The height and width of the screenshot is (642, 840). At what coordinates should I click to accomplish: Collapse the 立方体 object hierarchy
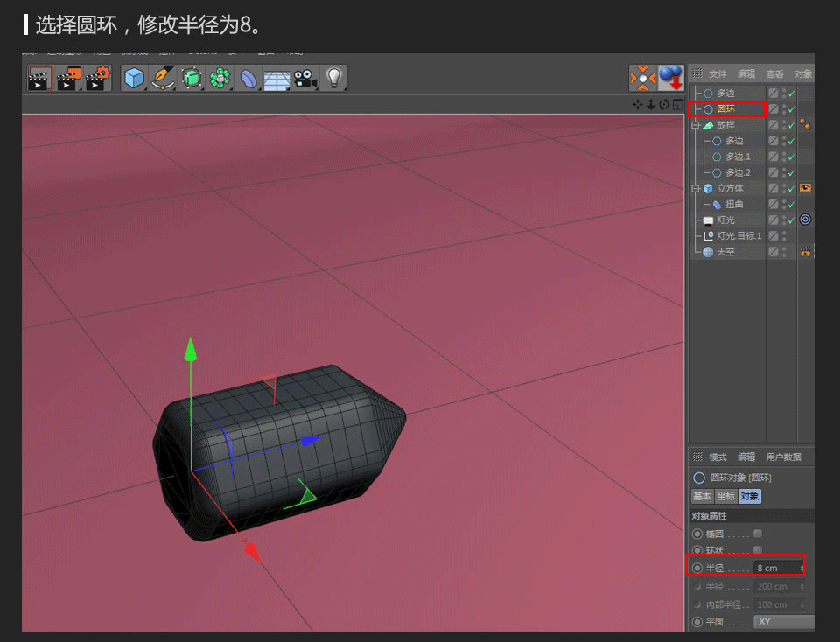(x=696, y=188)
